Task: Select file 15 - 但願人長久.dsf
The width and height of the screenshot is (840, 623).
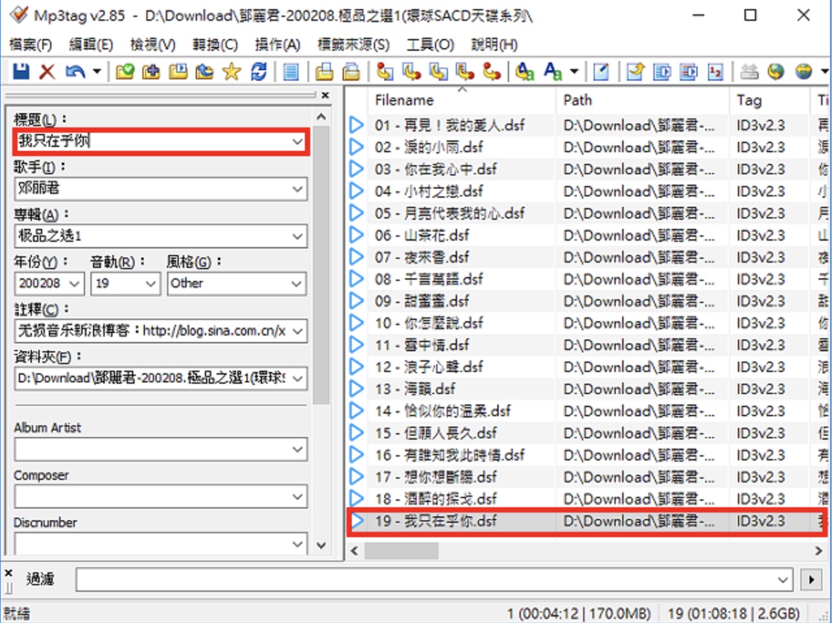Action: pyautogui.click(x=435, y=432)
